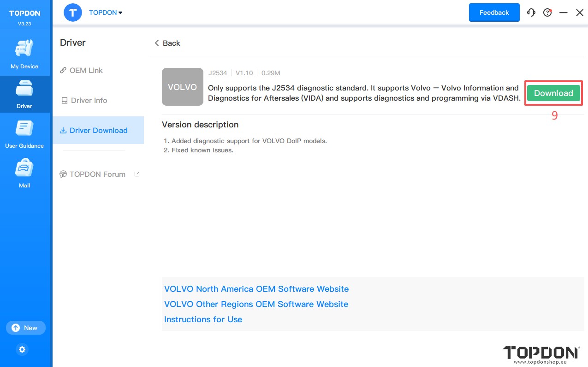Viewport: 588px width, 367px height.
Task: Open User Guidance from the sidebar
Action: coord(24,134)
